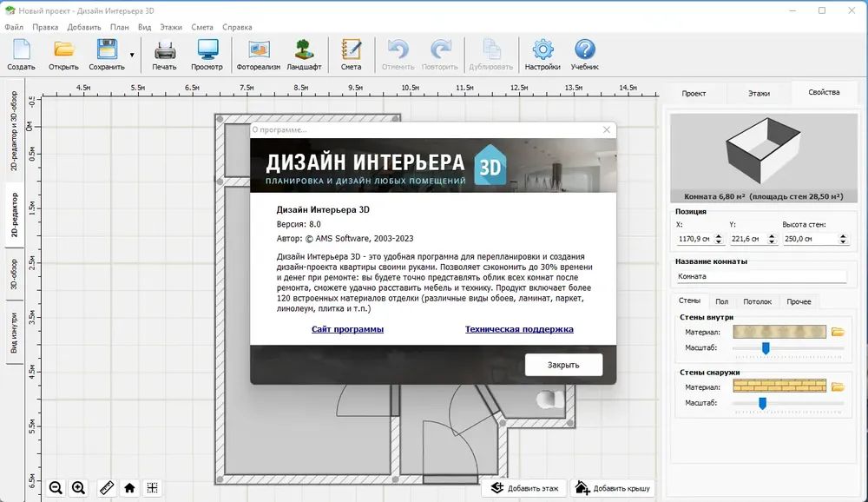Click the ruler measurement tool icon
The height and width of the screenshot is (502, 868).
[106, 487]
